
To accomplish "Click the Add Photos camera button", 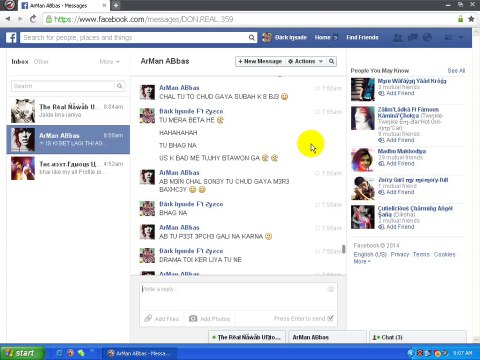I will (209, 319).
